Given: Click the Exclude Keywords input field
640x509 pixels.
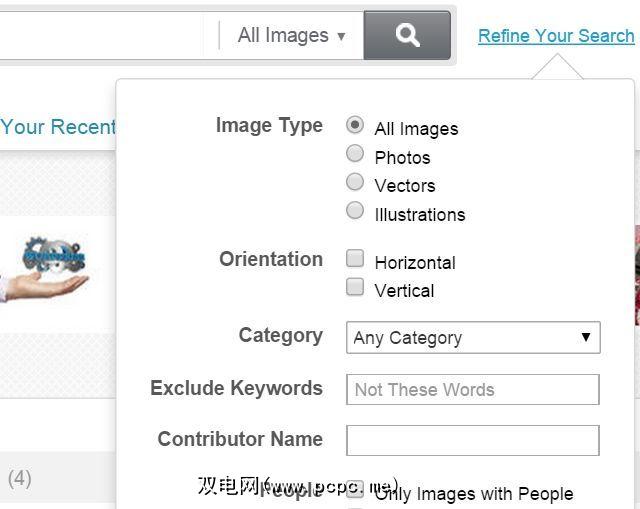Looking at the screenshot, I should (472, 389).
